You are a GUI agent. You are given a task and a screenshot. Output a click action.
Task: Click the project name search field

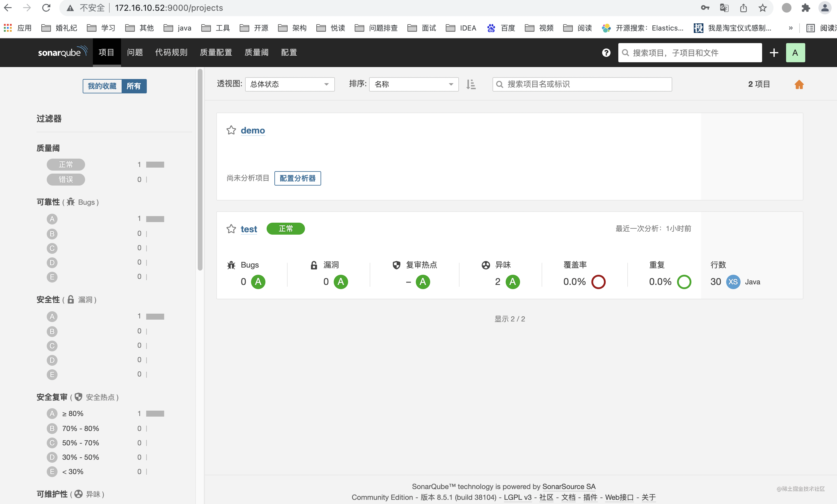click(581, 84)
